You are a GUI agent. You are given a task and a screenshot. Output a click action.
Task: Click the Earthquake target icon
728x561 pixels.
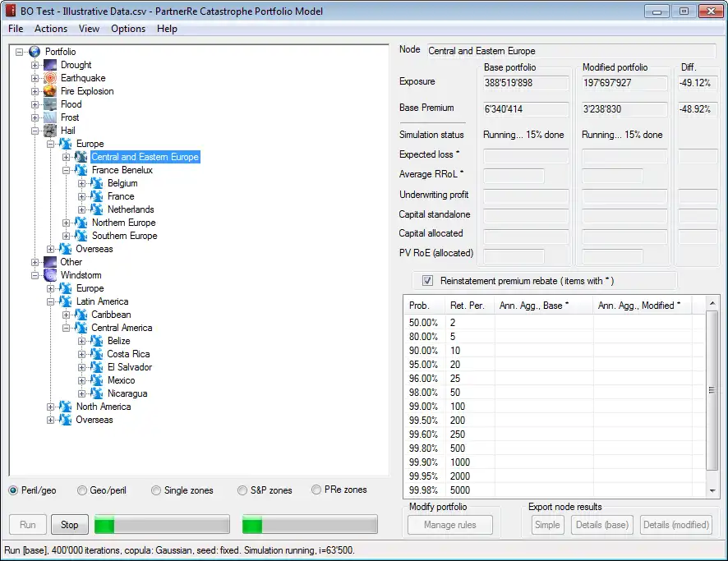[50, 78]
